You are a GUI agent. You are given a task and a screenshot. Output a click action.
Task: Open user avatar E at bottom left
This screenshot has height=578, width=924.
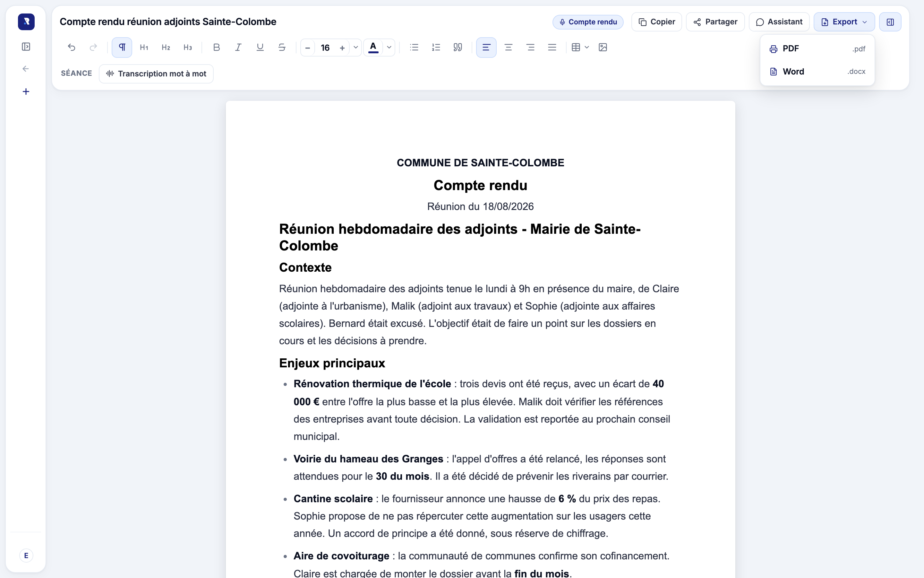26,556
